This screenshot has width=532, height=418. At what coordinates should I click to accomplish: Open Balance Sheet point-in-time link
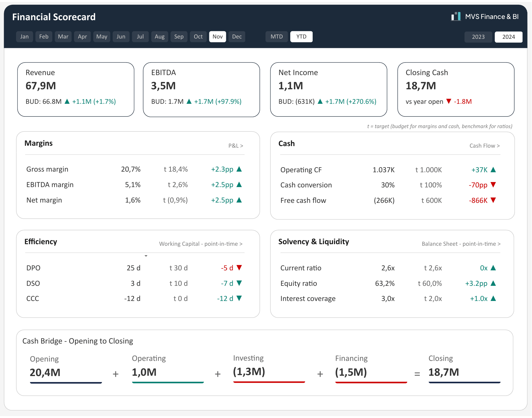(461, 244)
